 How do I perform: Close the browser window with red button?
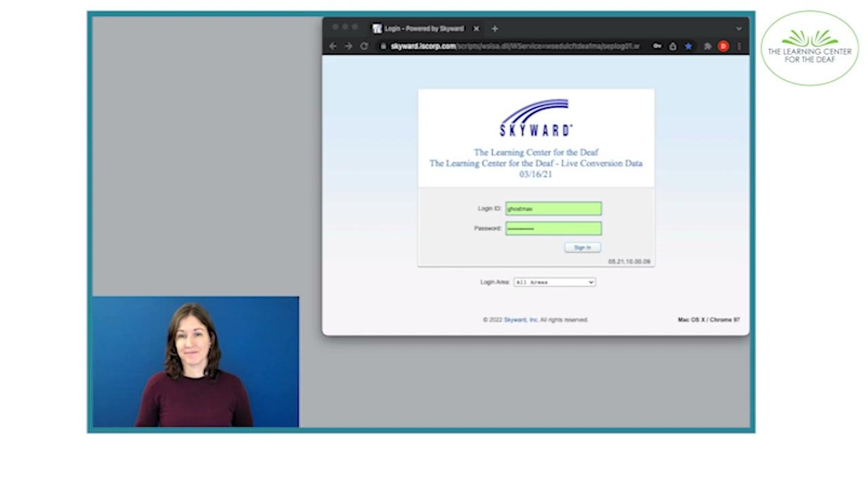[x=334, y=27]
